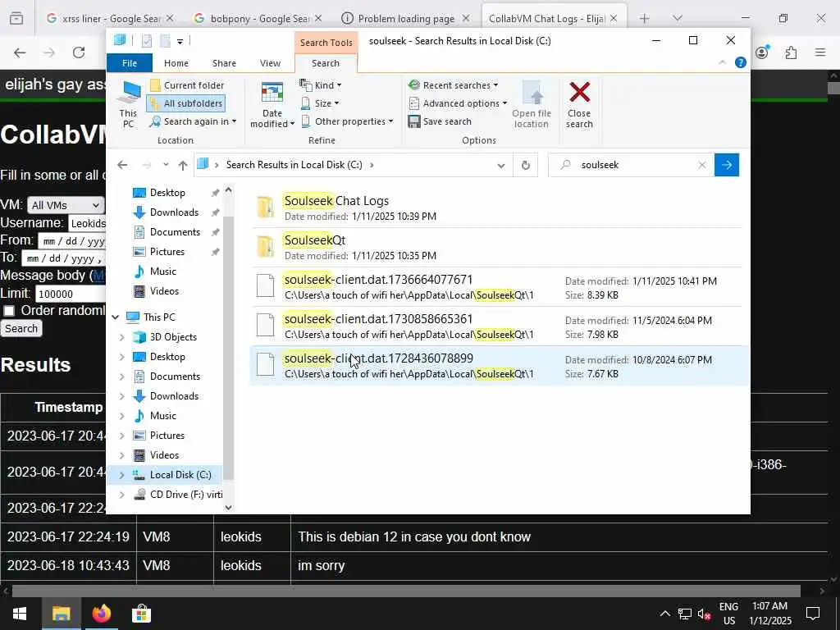
Task: Collapse the This PC tree node
Action: 115,317
